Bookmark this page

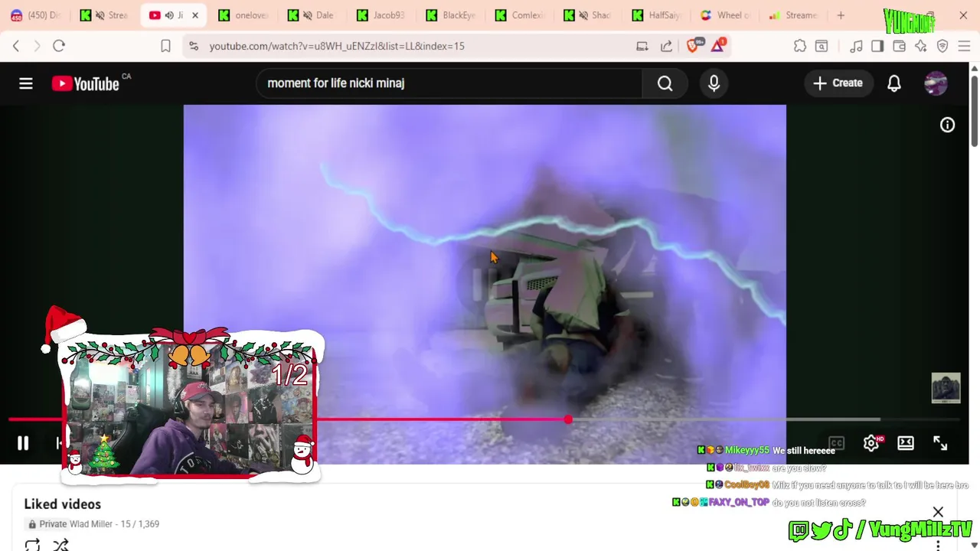(x=165, y=46)
